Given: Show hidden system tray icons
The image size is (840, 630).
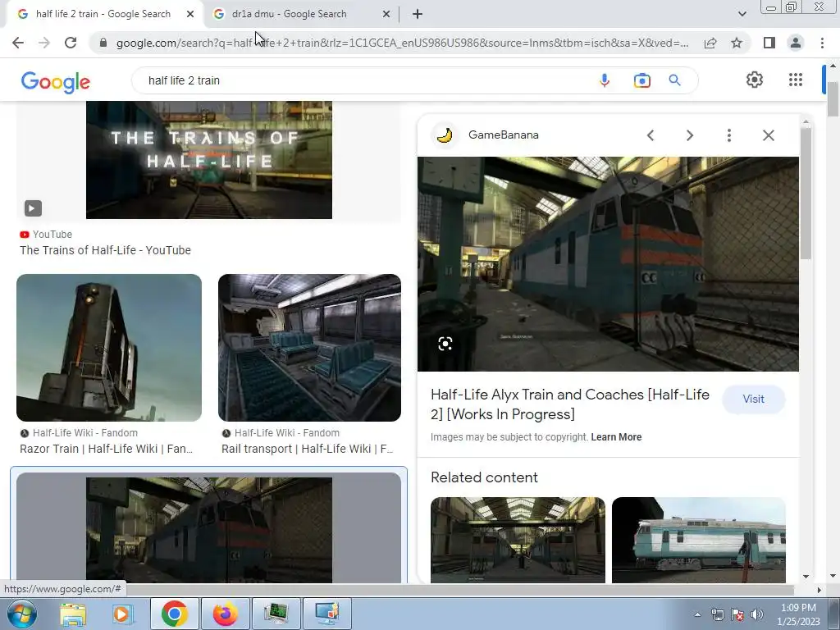Looking at the screenshot, I should click(x=697, y=614).
